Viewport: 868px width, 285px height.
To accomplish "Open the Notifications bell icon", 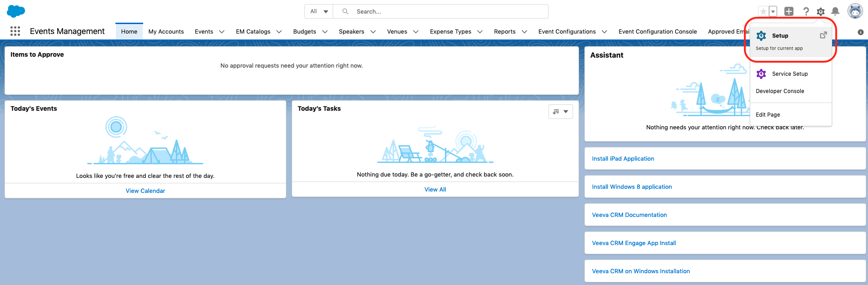I will pyautogui.click(x=835, y=11).
